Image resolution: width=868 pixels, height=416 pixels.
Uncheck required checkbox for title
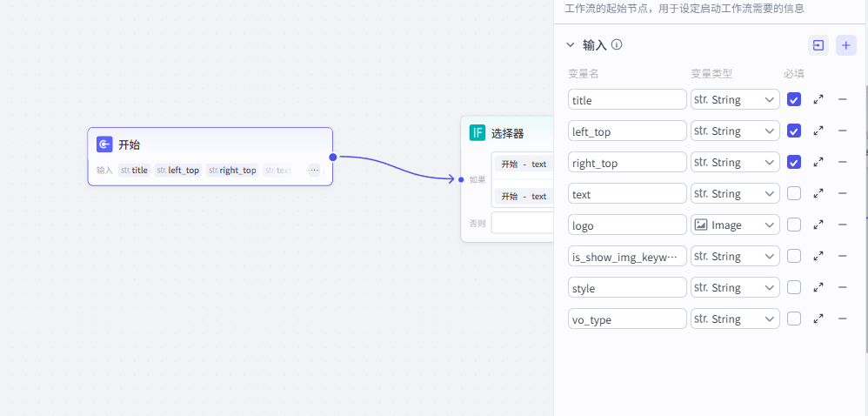pos(794,100)
